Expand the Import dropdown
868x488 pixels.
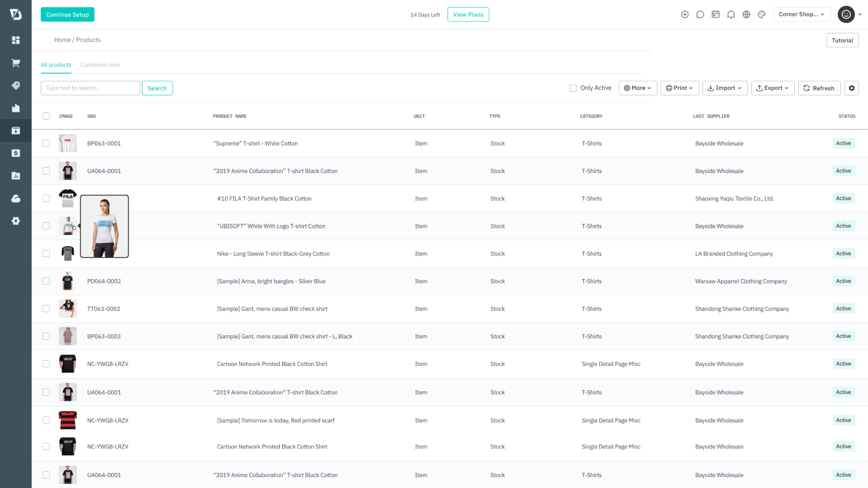725,88
